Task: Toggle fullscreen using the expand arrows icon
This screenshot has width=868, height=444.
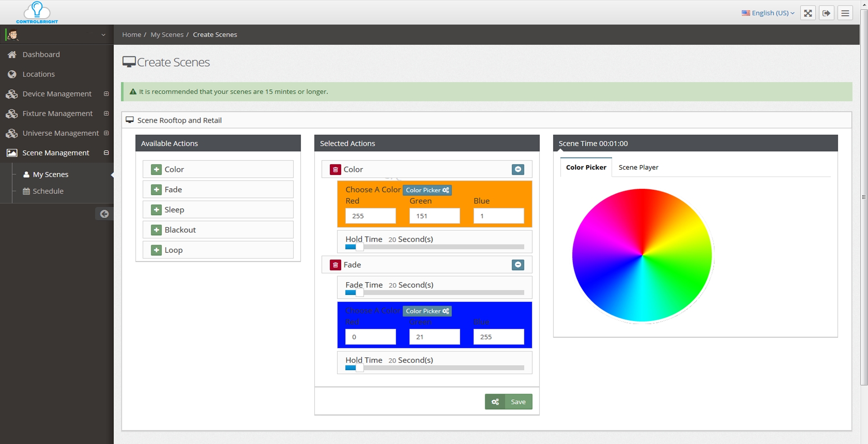Action: click(807, 13)
